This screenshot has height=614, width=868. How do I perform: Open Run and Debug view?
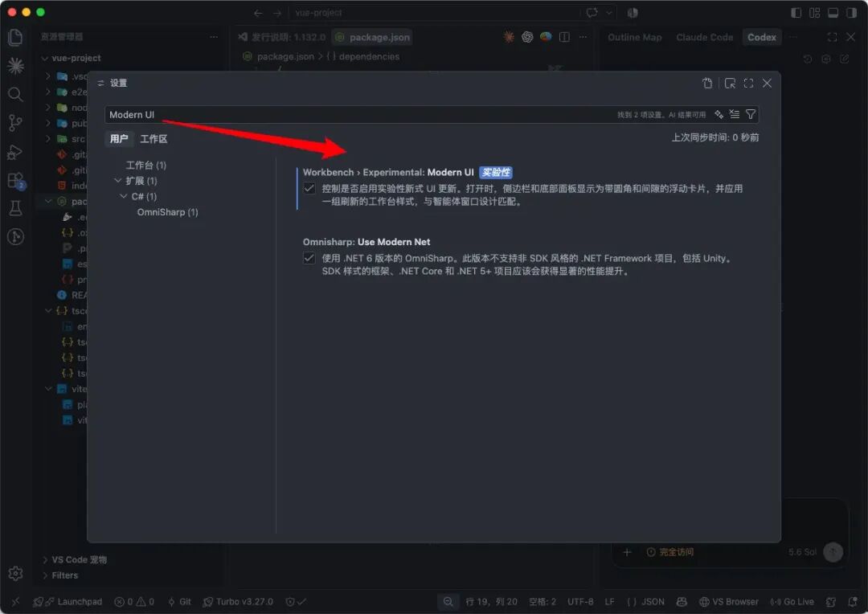point(15,152)
